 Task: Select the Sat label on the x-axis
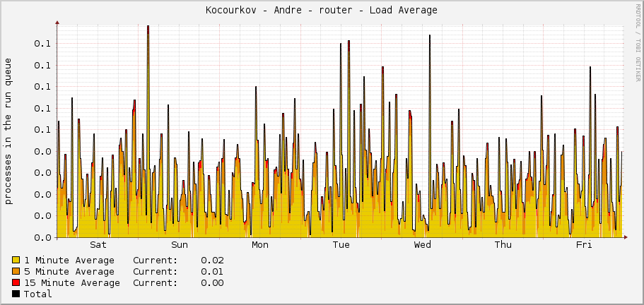[x=98, y=245]
